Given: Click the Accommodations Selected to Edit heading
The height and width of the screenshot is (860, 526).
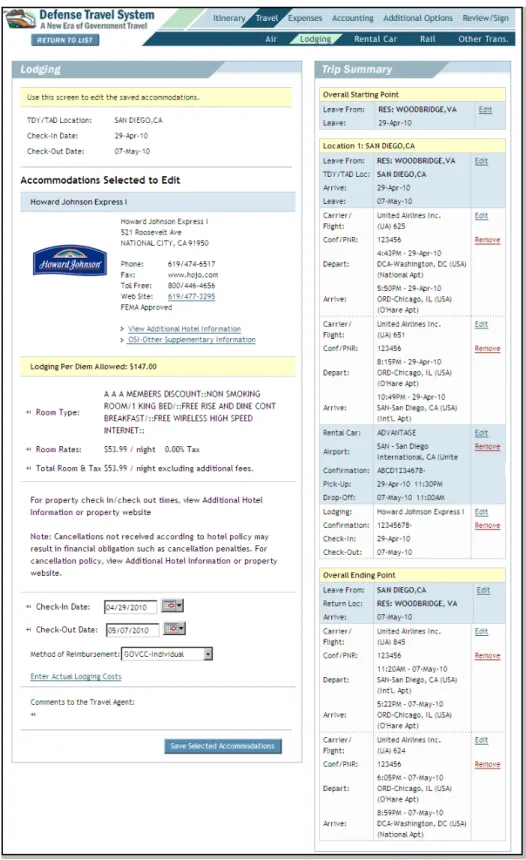Looking at the screenshot, I should 100,180.
